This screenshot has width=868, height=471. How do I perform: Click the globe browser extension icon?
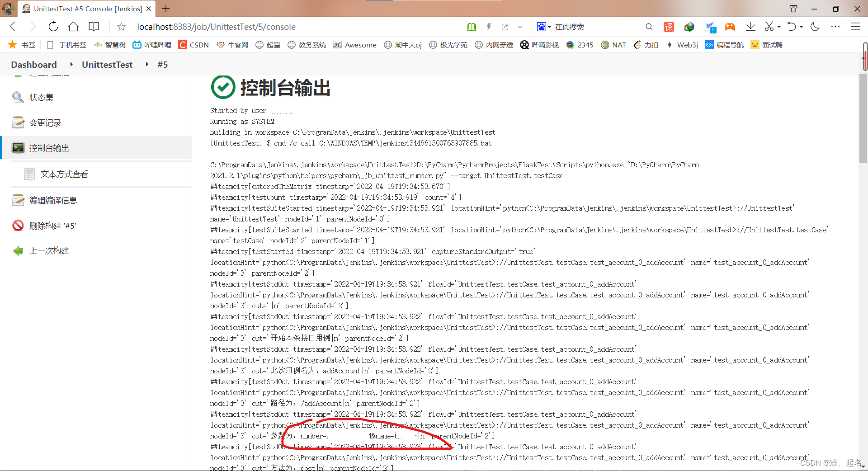[x=689, y=27]
